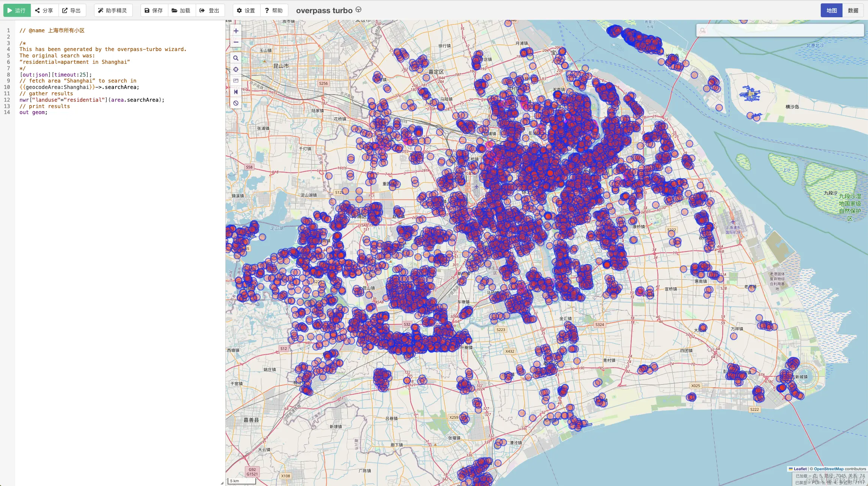Switch to the 地图 map tab

point(831,11)
